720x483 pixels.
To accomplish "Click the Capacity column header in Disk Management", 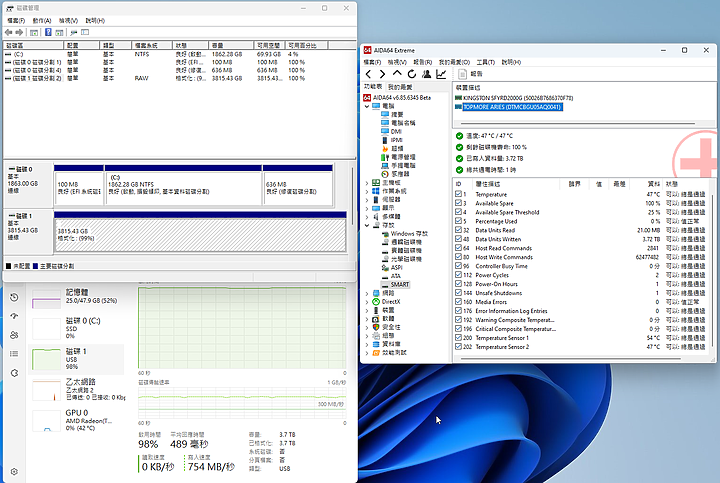I will (231, 45).
